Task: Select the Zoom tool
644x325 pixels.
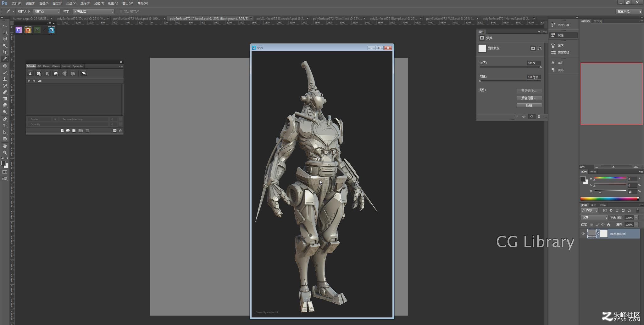Action: tap(5, 152)
